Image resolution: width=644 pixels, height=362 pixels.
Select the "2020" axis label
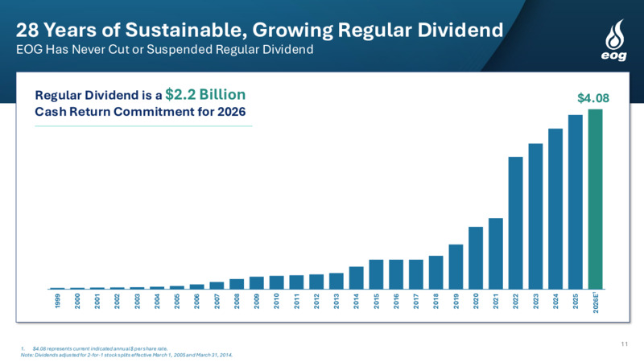coord(476,301)
